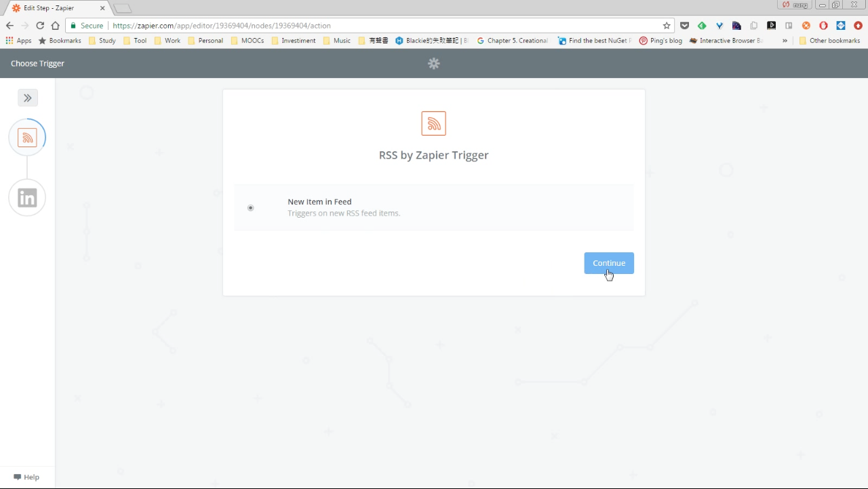Bookmark this page with the star icon
Viewport: 868px width, 489px height.
[x=667, y=26]
